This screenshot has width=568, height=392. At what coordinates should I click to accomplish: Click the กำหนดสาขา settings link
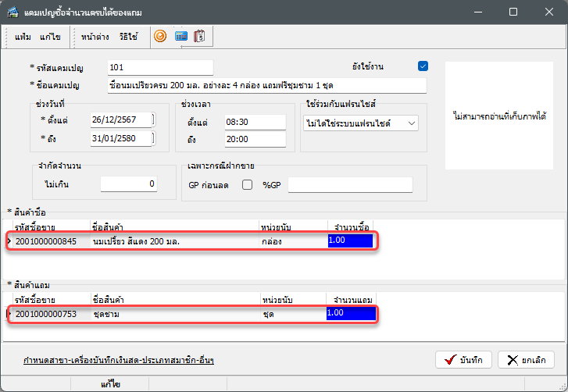pos(119,360)
